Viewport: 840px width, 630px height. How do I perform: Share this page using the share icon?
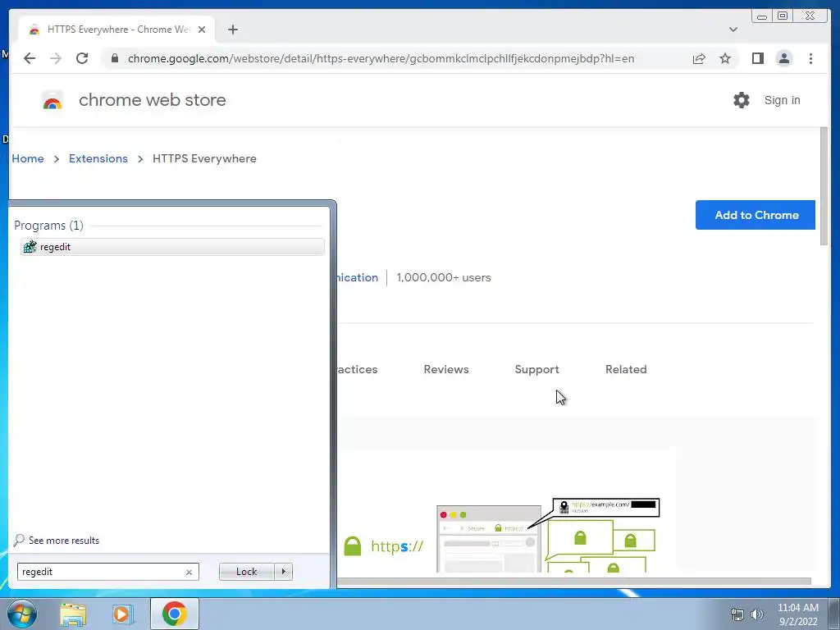[699, 58]
